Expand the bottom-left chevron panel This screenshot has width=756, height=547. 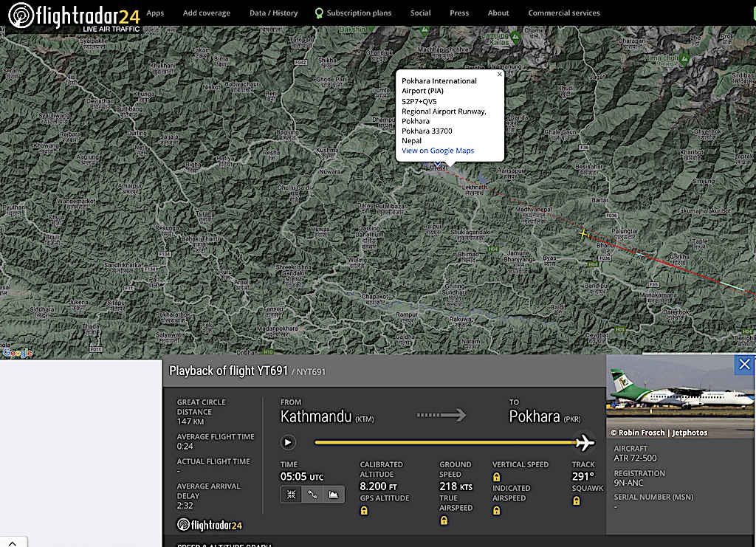coord(13,543)
